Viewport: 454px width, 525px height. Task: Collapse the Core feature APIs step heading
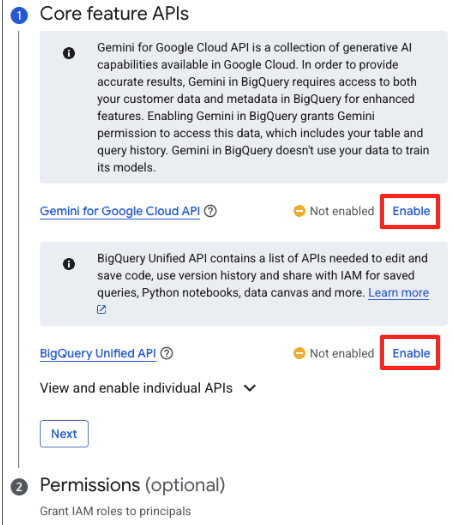(114, 14)
